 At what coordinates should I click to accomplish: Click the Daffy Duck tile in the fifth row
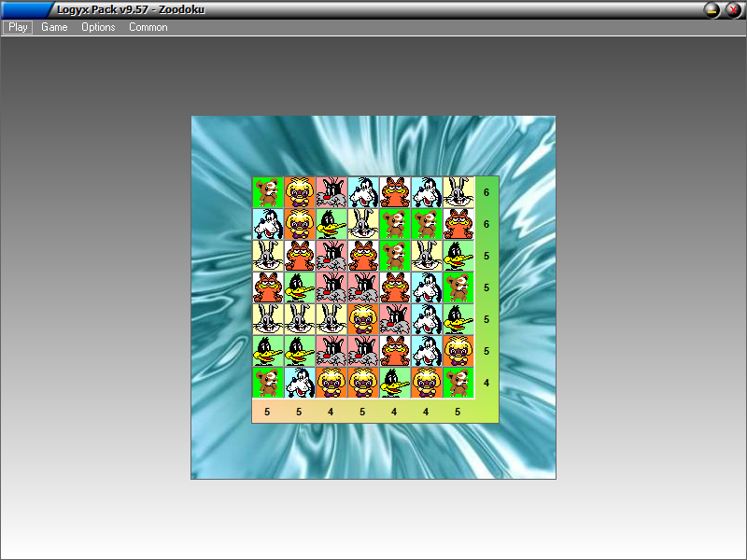coord(458,319)
